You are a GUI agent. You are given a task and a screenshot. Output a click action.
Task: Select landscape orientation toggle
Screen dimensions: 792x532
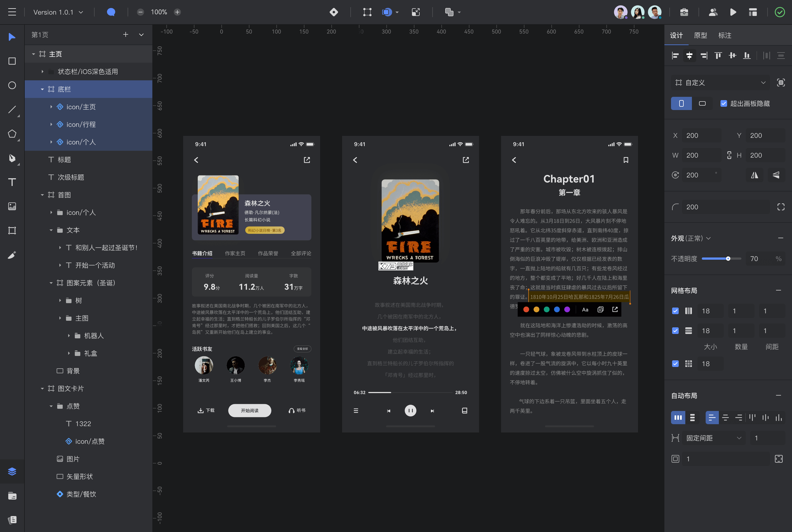click(702, 103)
